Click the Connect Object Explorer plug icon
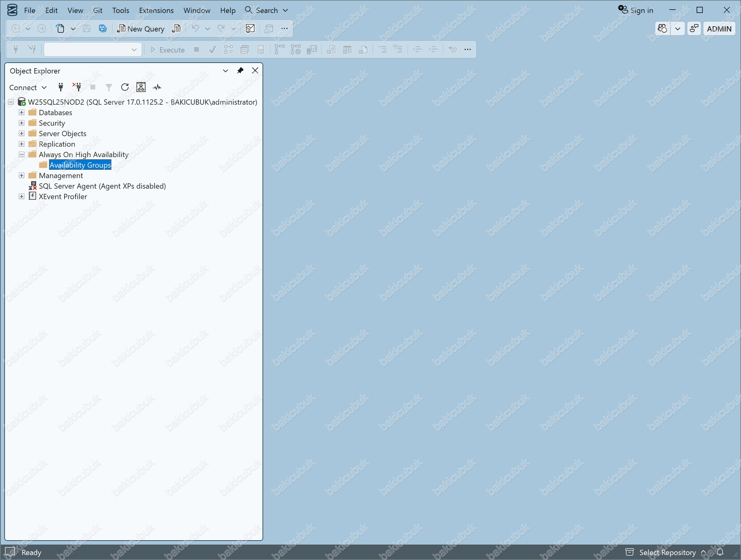Image resolution: width=741 pixels, height=560 pixels. coord(61,87)
